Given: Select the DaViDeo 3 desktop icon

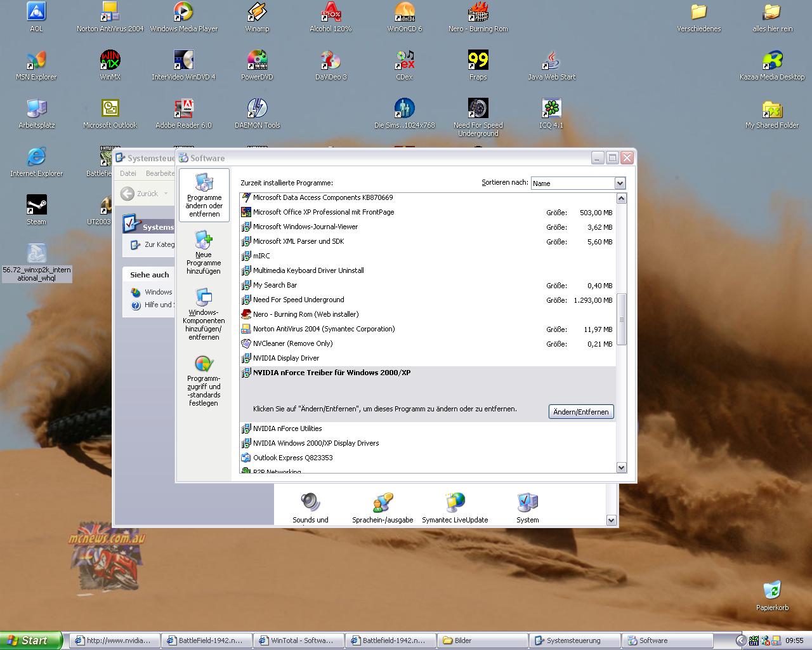Looking at the screenshot, I should pyautogui.click(x=331, y=65).
